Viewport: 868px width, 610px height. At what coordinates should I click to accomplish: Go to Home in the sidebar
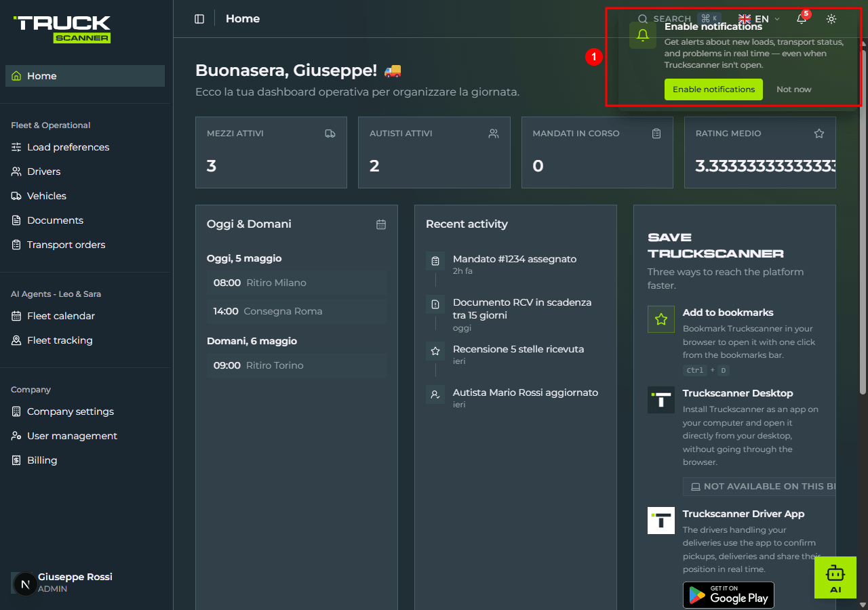point(85,76)
